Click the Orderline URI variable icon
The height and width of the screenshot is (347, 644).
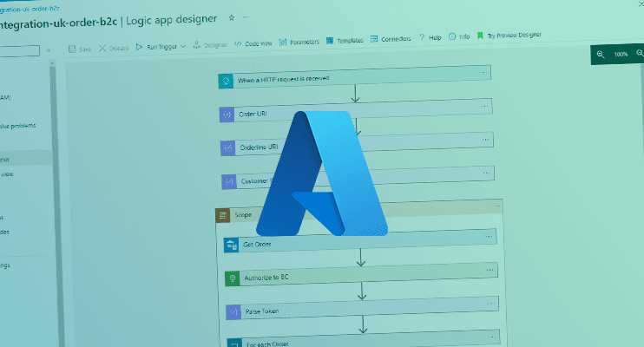click(x=228, y=148)
